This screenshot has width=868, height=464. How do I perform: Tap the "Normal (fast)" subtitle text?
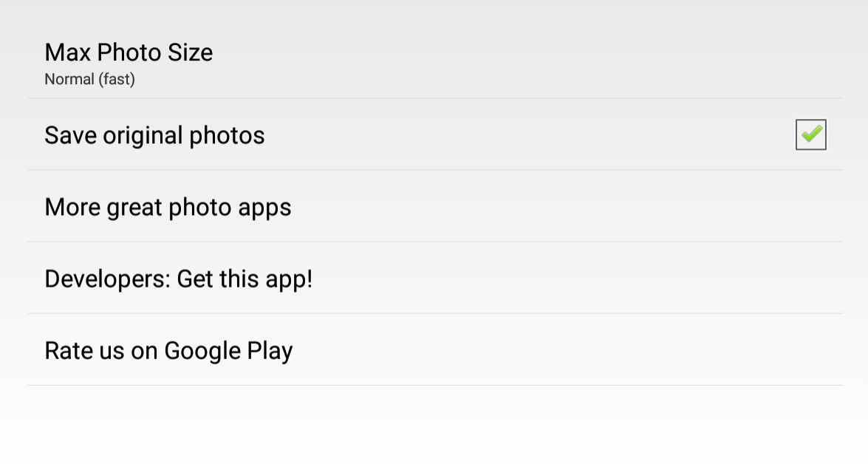point(89,79)
